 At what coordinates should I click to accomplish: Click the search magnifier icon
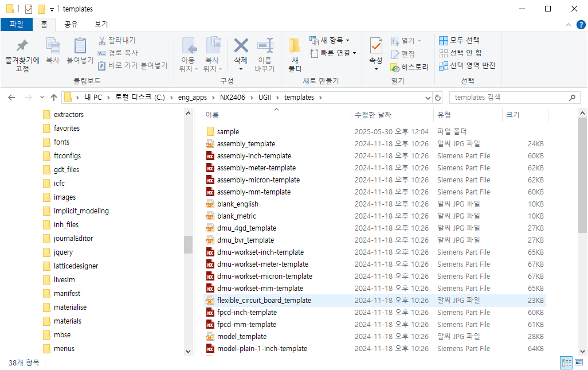tap(573, 98)
